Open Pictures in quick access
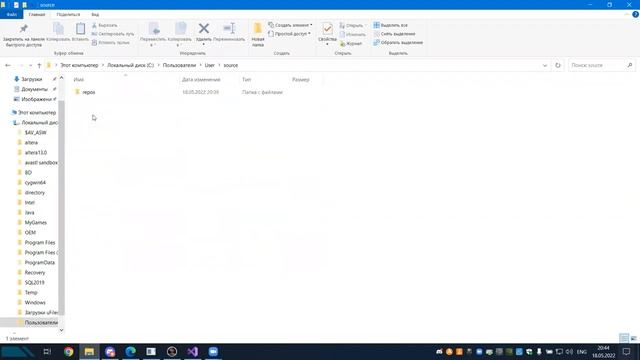Image resolution: width=640 pixels, height=360 pixels. [x=36, y=99]
